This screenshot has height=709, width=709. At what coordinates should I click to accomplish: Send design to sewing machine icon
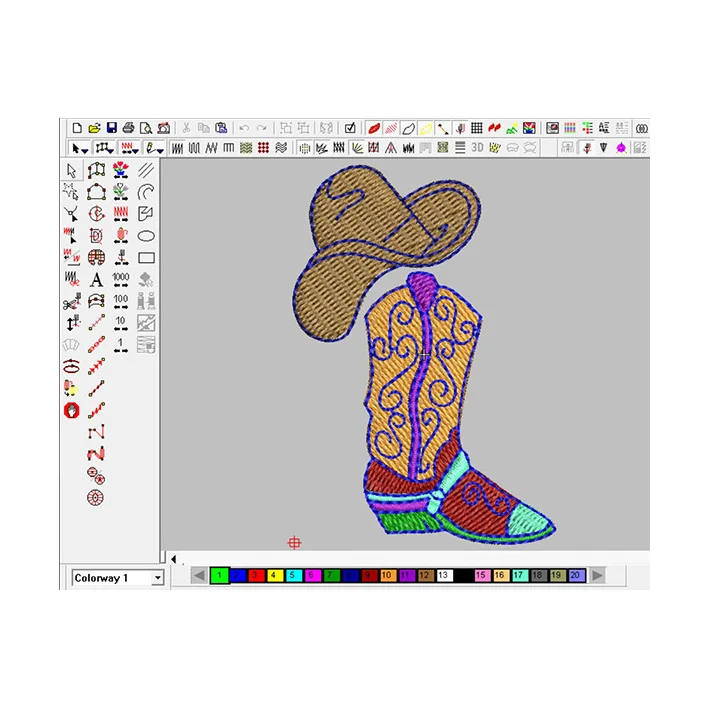(164, 128)
